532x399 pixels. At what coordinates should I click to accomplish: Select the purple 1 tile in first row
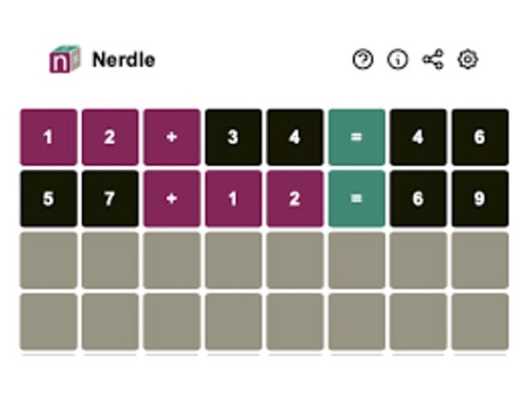(48, 137)
